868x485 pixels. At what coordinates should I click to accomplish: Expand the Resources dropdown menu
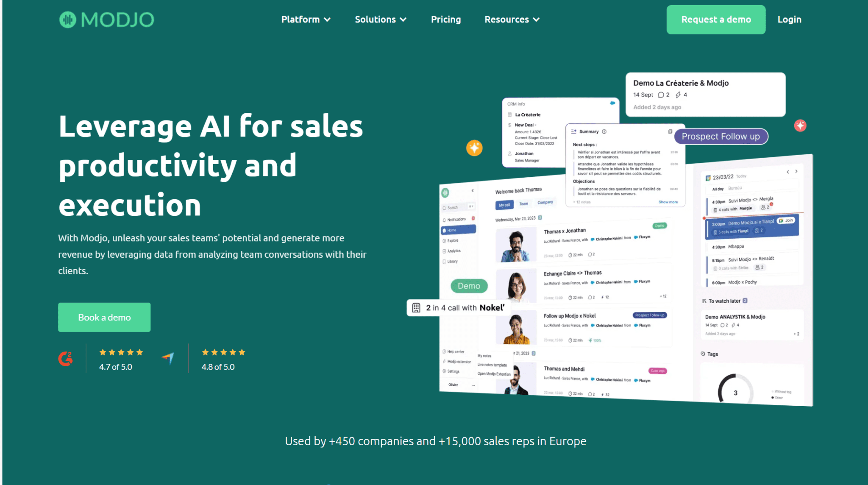(511, 19)
